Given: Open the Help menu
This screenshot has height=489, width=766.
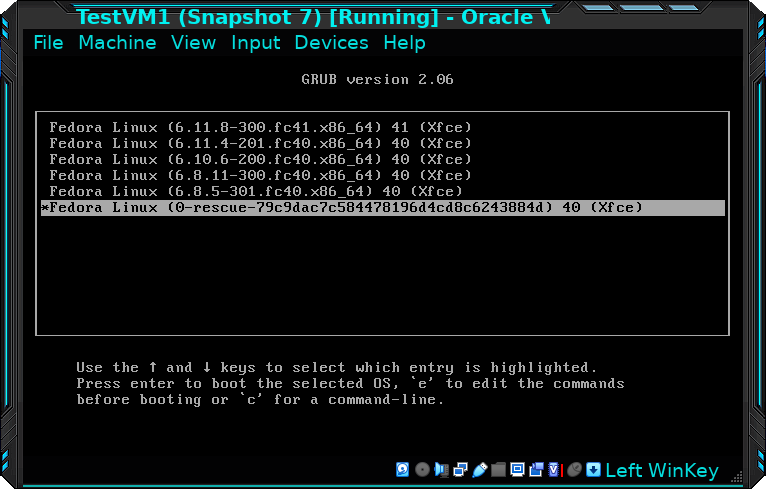Looking at the screenshot, I should [404, 43].
